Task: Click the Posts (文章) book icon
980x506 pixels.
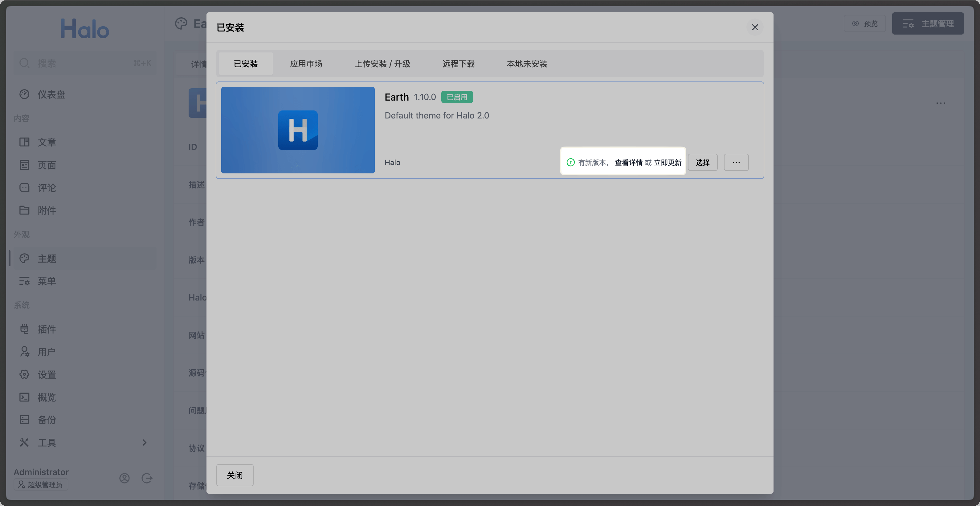Action: point(24,142)
